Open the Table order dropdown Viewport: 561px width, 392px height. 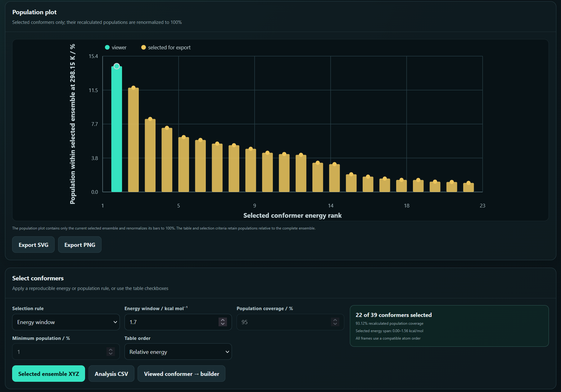178,352
